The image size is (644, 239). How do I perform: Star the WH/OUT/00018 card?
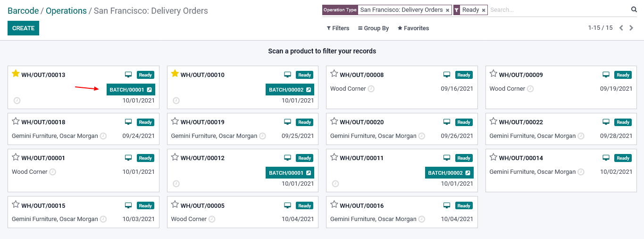16,121
